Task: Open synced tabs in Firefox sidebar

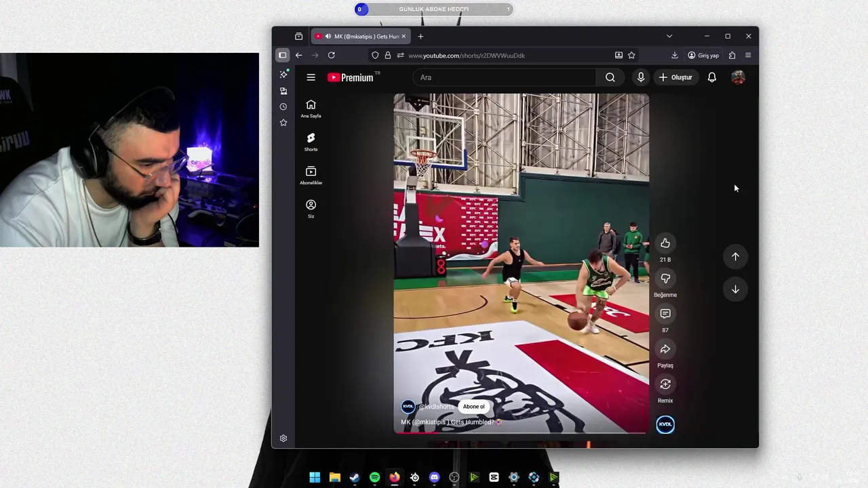Action: click(283, 90)
